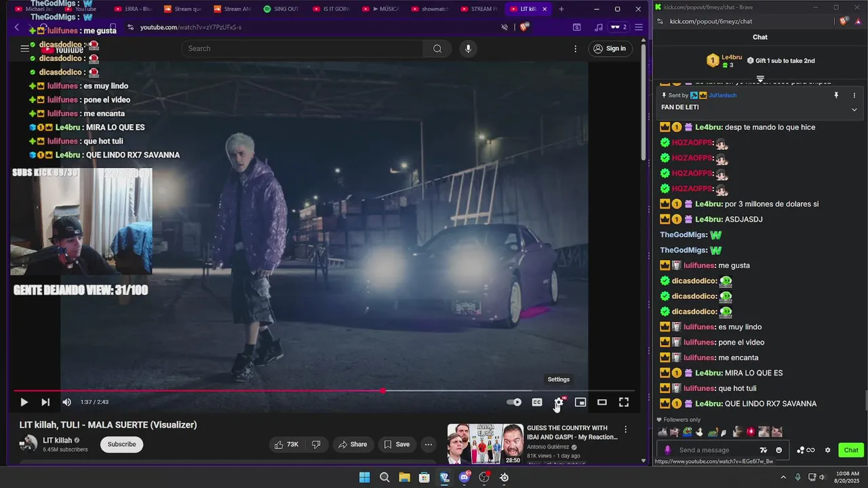Close the LIT killah browser tab
The width and height of the screenshot is (868, 488).
point(546,9)
